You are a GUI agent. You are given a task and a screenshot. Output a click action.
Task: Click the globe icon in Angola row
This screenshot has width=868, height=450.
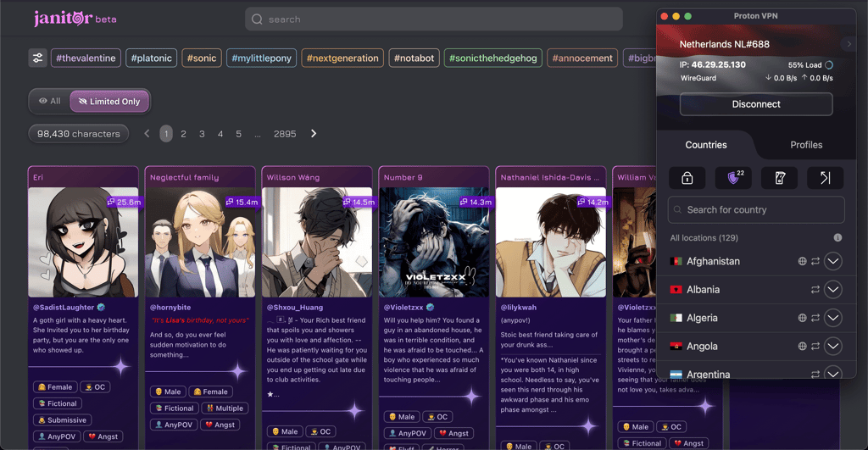(x=802, y=346)
